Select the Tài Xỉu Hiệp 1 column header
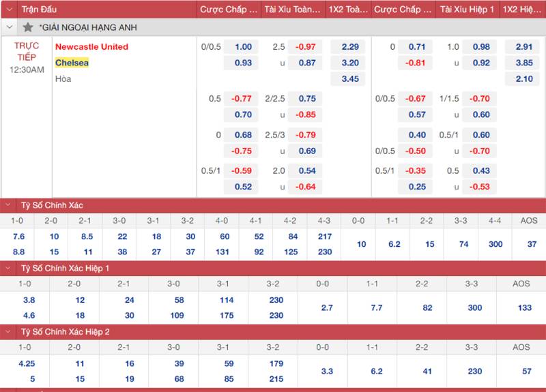This screenshot has width=546, height=392. click(465, 10)
